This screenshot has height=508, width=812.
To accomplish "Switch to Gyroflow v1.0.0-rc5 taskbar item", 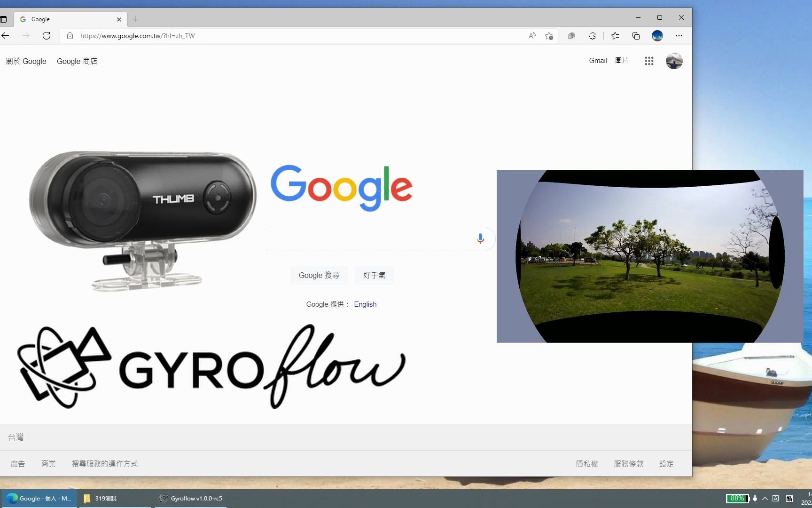I will [190, 499].
